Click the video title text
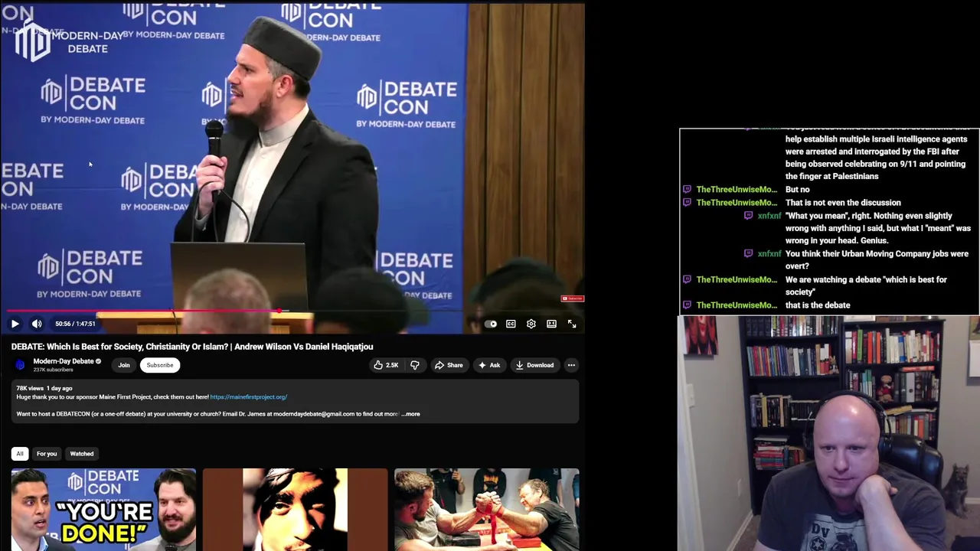 point(192,347)
